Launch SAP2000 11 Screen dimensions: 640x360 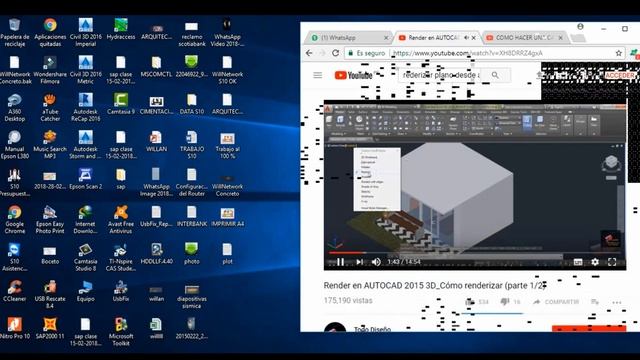[50, 329]
